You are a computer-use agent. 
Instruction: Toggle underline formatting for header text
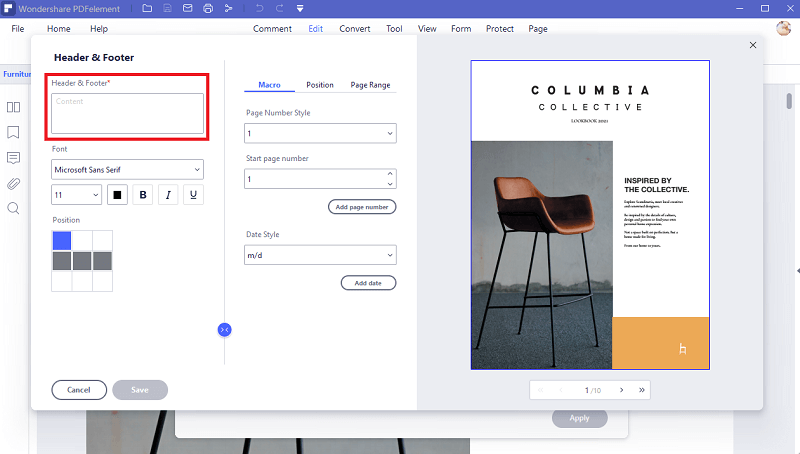(193, 195)
